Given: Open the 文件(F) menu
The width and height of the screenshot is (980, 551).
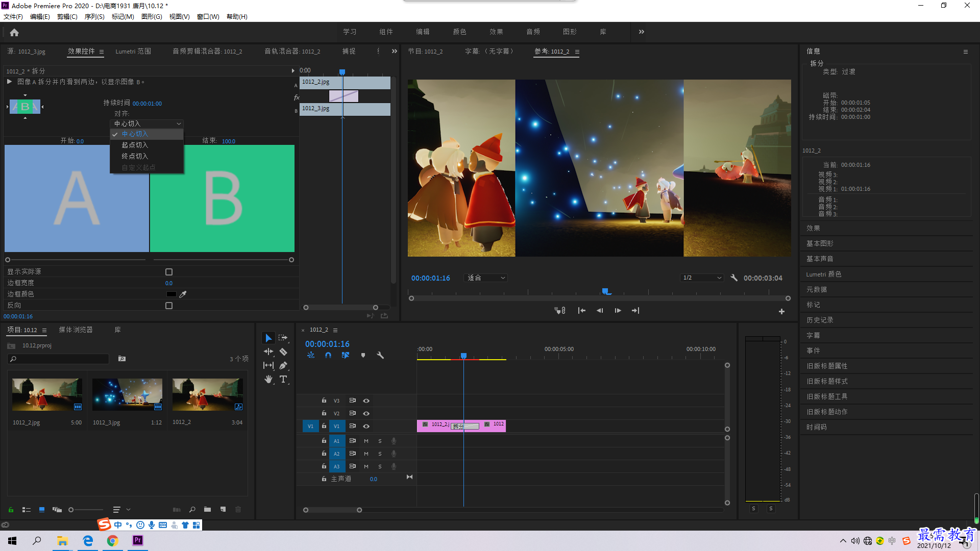Looking at the screenshot, I should click(x=13, y=17).
